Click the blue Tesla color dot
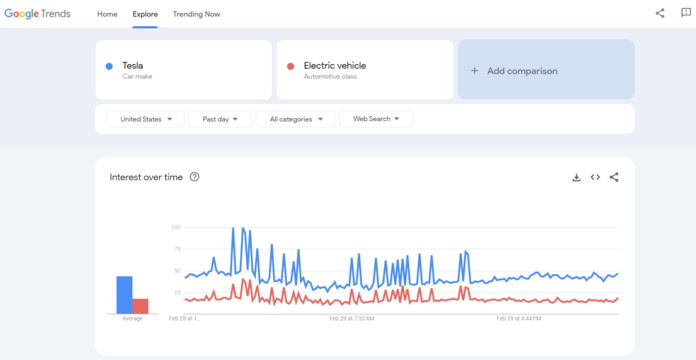 109,66
